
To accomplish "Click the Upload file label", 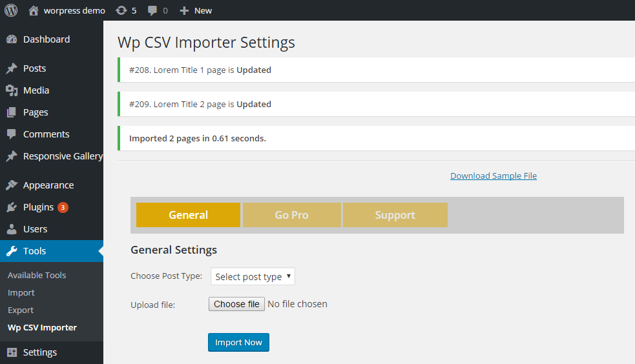I will coord(152,305).
